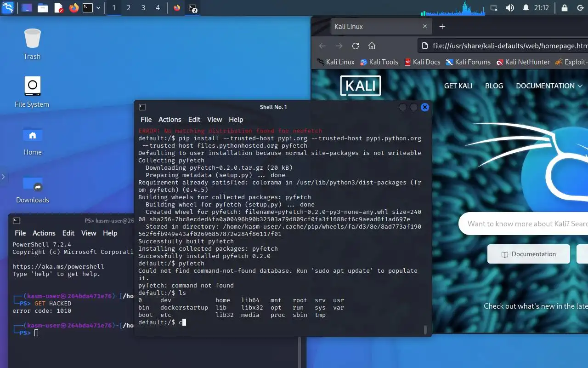Launch the file manager from the panel
This screenshot has width=588, height=368.
[43, 8]
